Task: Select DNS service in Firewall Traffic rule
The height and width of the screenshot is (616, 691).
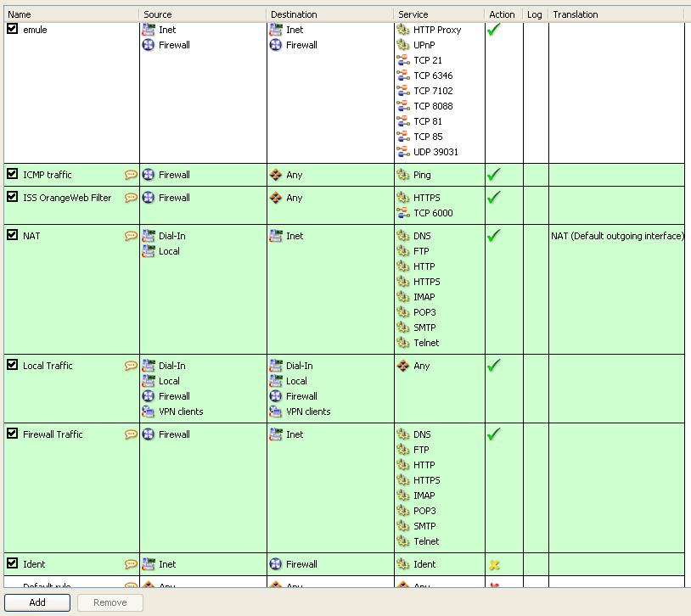Action: pos(422,434)
